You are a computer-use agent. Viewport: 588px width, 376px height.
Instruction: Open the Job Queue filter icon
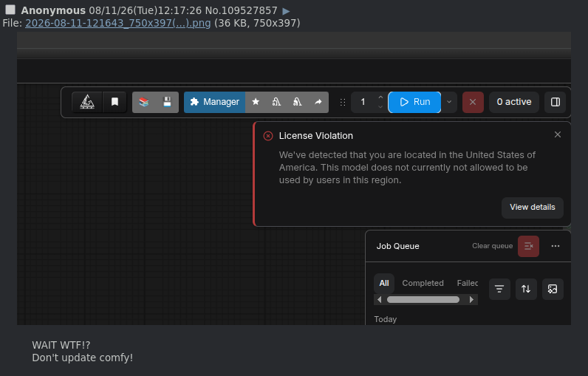pos(499,289)
